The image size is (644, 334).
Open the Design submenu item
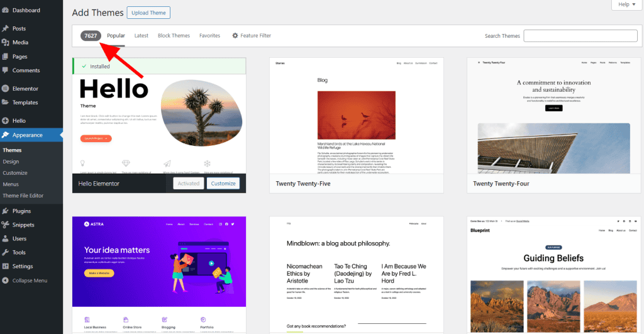[11, 162]
